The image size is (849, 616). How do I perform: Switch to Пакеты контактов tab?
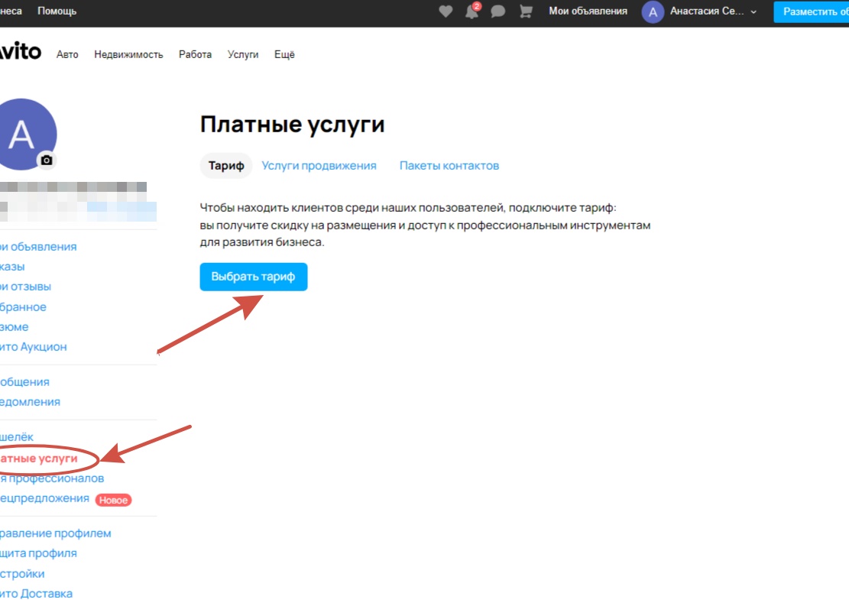(449, 166)
